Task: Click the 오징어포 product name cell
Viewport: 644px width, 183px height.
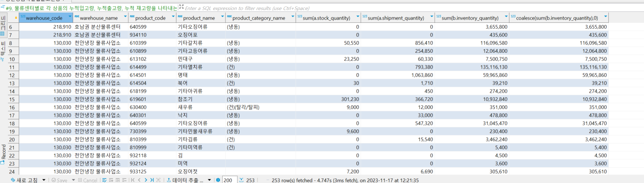Action: point(201,35)
